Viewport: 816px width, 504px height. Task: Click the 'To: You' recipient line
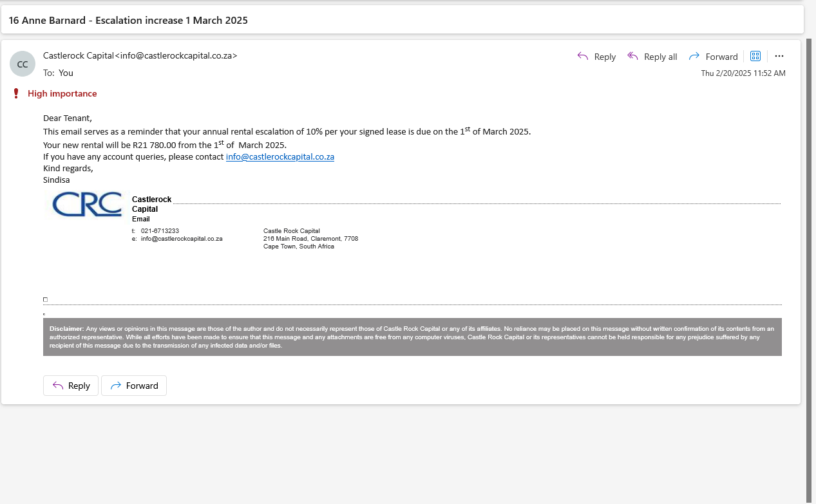coord(59,73)
